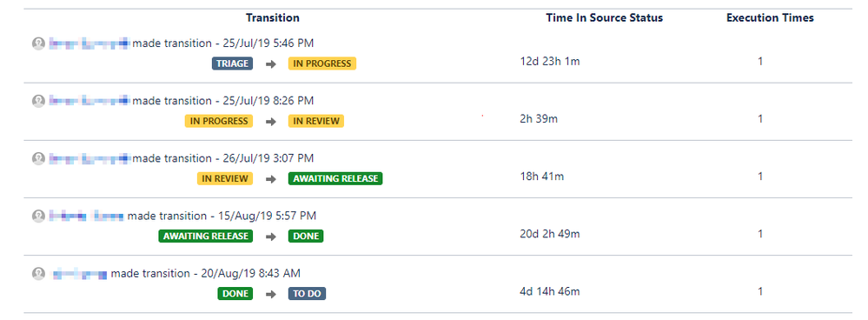The width and height of the screenshot is (868, 320).
Task: Click the Time In Source Status header
Action: pyautogui.click(x=605, y=17)
